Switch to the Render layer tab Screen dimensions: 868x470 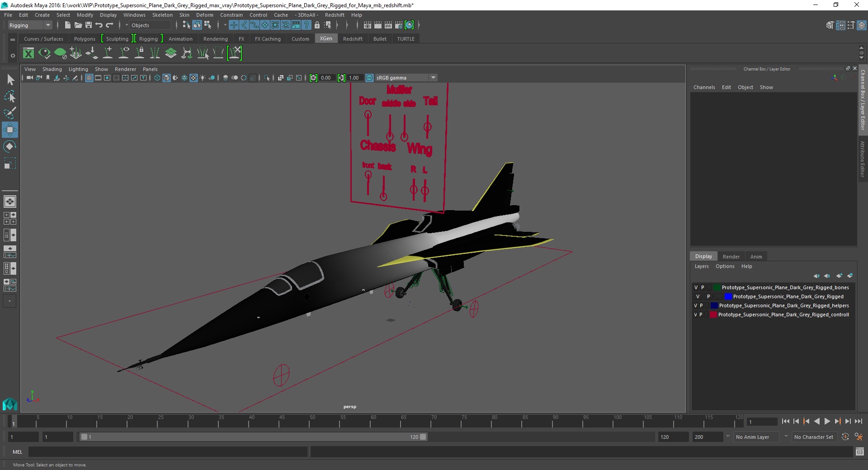coord(731,257)
